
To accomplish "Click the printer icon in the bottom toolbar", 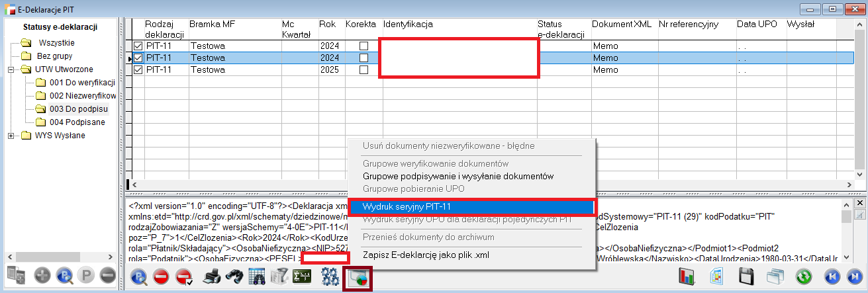I will 211,277.
